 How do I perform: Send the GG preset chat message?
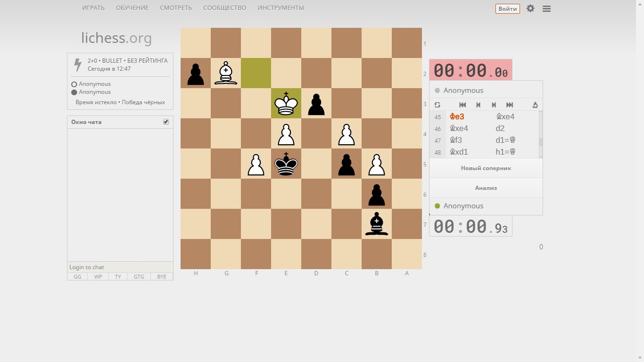click(77, 277)
